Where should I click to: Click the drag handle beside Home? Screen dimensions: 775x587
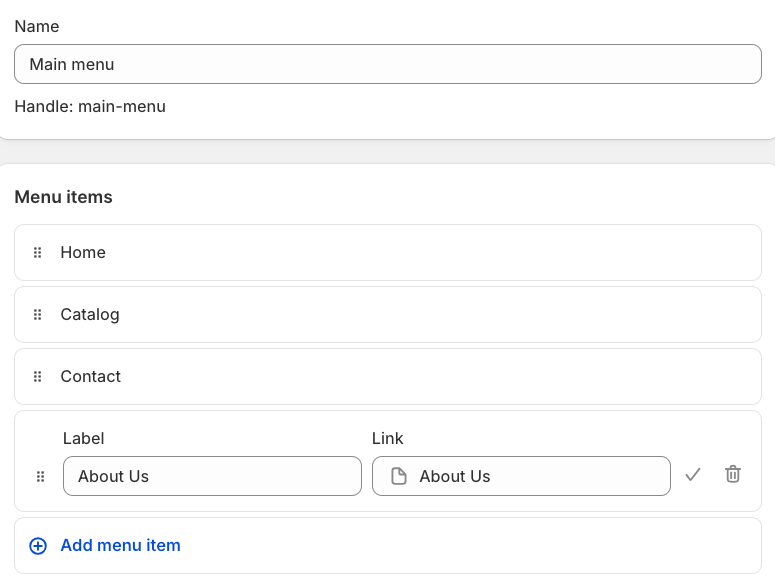[x=38, y=252]
